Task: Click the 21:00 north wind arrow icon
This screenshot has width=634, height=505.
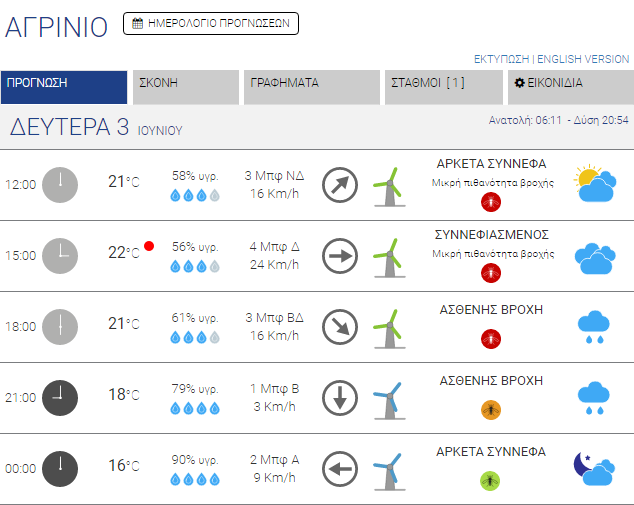Action: coord(340,398)
